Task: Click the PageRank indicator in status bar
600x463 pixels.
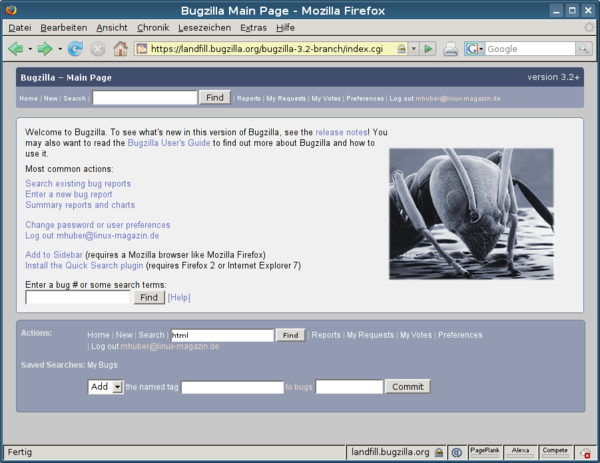Action: click(x=484, y=452)
